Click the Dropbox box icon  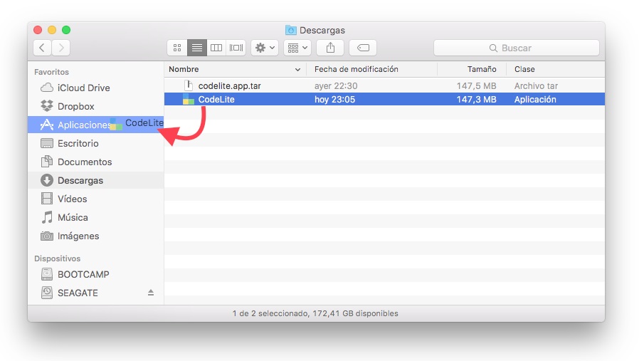pyautogui.click(x=47, y=106)
